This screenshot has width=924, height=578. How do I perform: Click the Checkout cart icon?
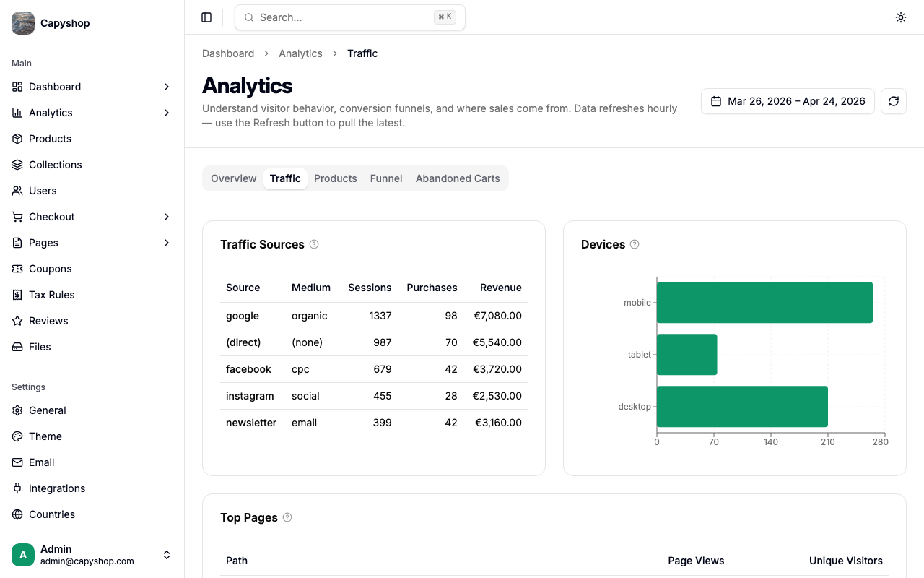click(17, 217)
